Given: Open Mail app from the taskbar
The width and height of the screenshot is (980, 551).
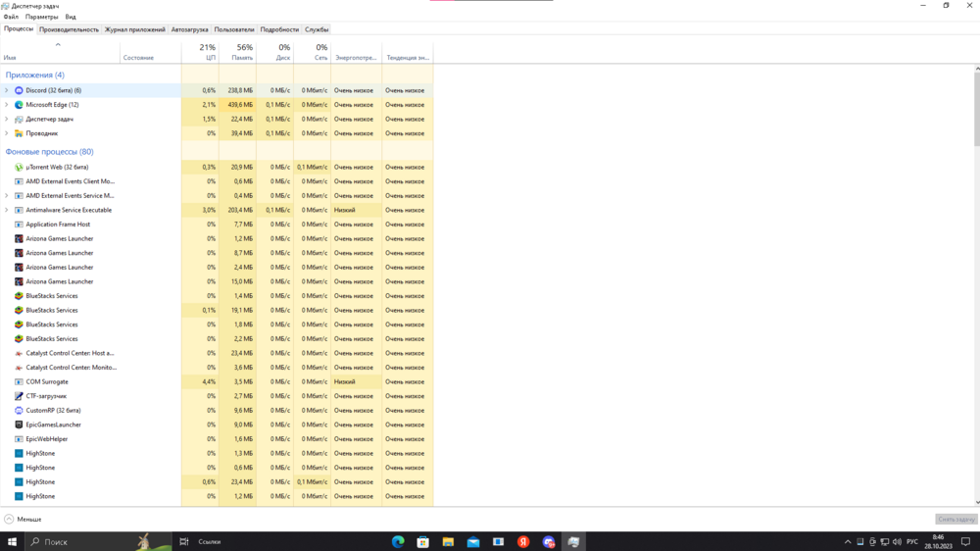Looking at the screenshot, I should pyautogui.click(x=473, y=541).
